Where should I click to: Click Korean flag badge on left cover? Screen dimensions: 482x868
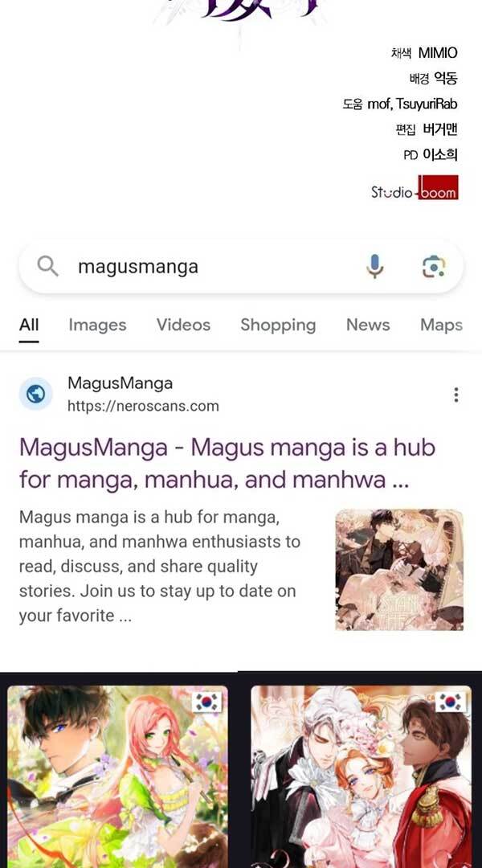(x=207, y=702)
